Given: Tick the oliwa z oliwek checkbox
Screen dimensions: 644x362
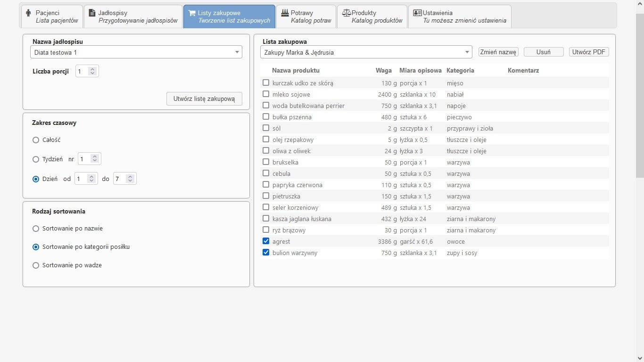Looking at the screenshot, I should point(266,150).
